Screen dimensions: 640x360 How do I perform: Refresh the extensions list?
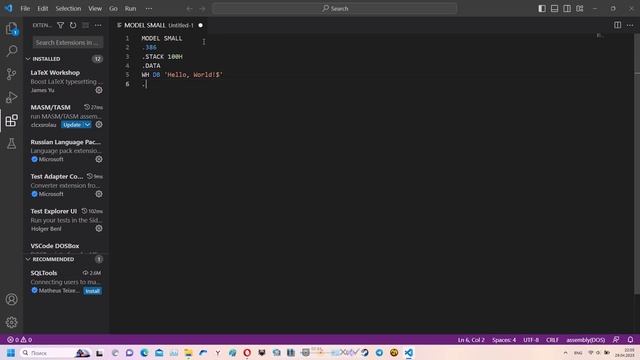pos(73,25)
